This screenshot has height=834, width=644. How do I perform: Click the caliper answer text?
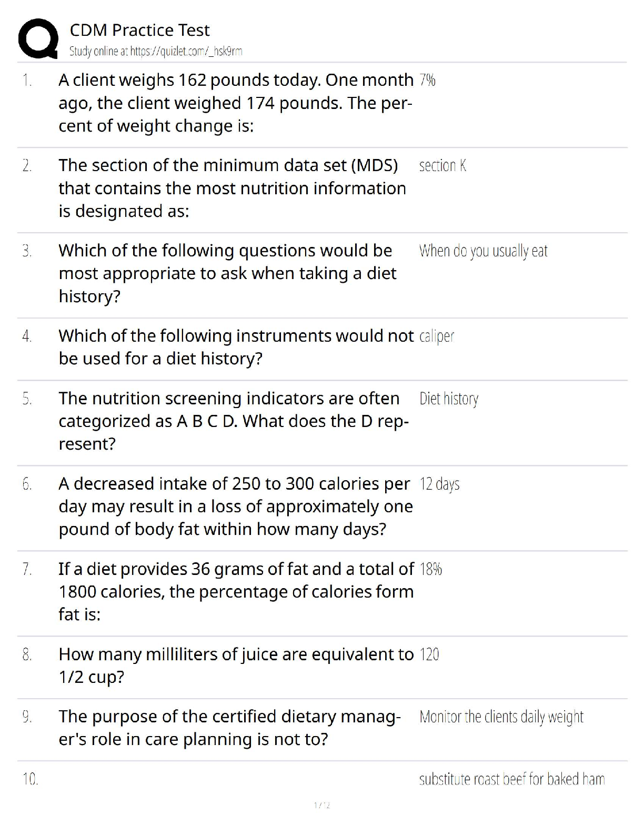click(x=437, y=336)
